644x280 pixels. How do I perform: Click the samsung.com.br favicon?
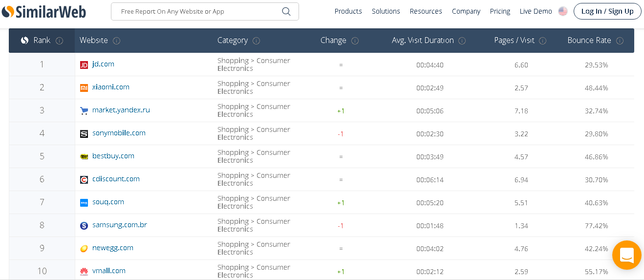pyautogui.click(x=84, y=225)
